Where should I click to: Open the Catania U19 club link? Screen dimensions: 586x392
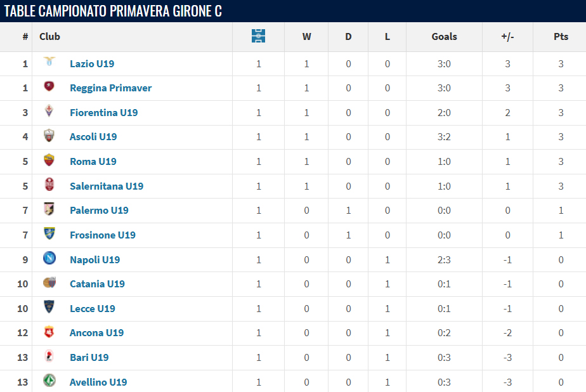pos(97,284)
